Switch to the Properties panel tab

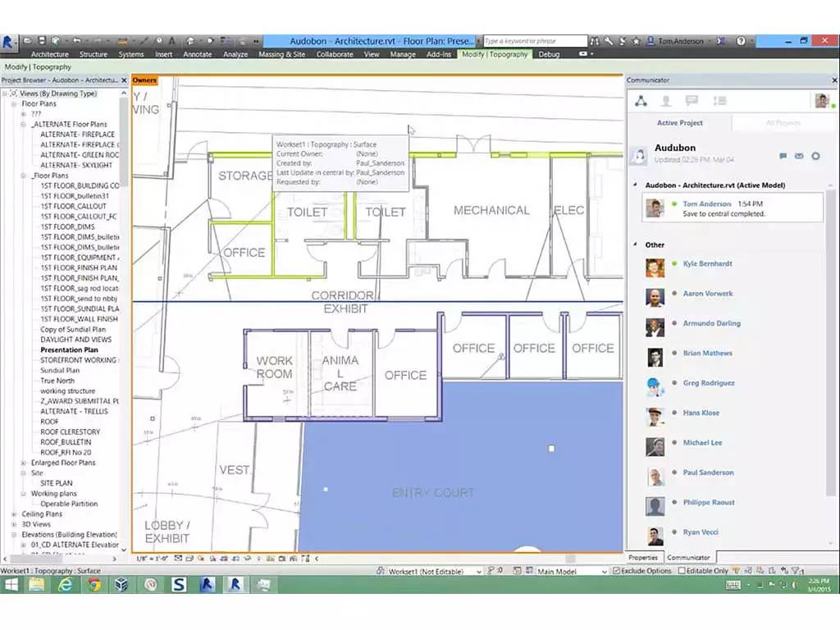pos(643,558)
